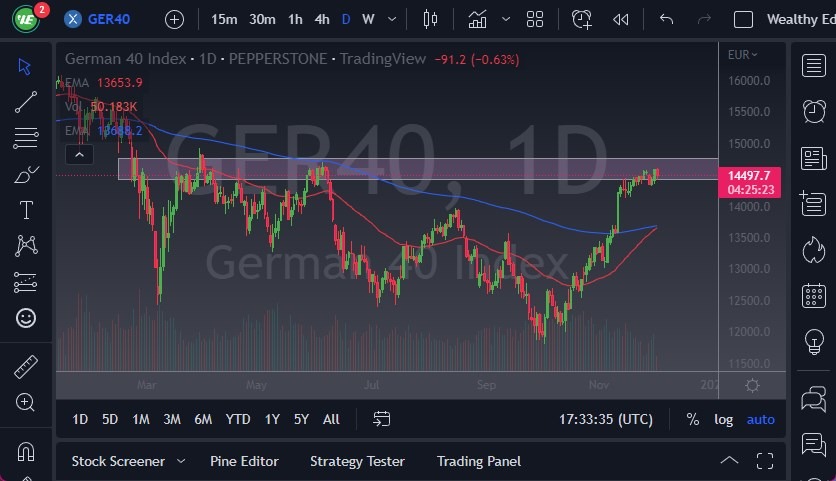This screenshot has width=836, height=481.
Task: Expand the Stock Screener dropdown arrow
Action: click(x=181, y=461)
